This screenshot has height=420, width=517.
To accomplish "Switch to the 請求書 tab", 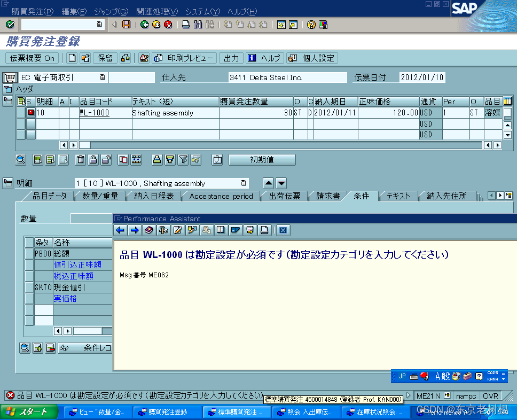I will 328,196.
